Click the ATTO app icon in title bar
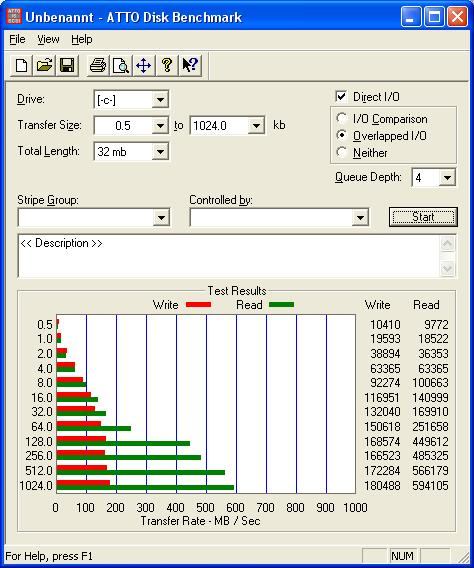 (14, 16)
